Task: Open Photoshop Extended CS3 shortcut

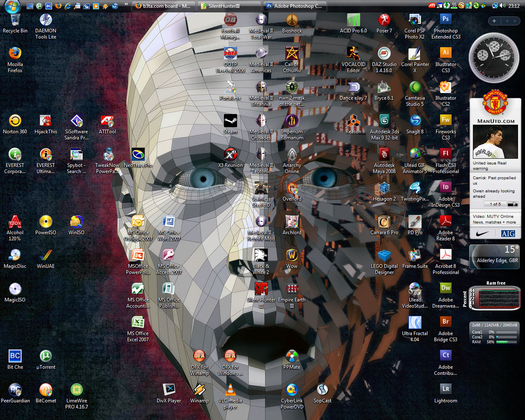Action: point(446,26)
